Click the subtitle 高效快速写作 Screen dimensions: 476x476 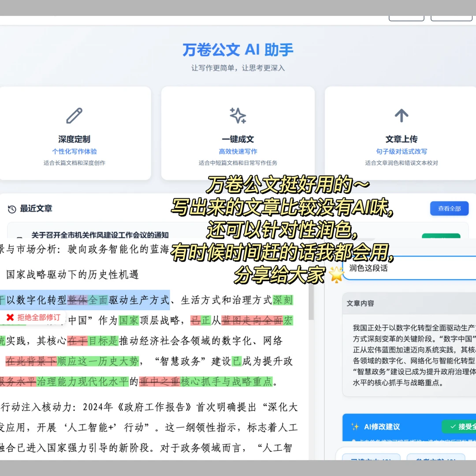[x=238, y=151]
